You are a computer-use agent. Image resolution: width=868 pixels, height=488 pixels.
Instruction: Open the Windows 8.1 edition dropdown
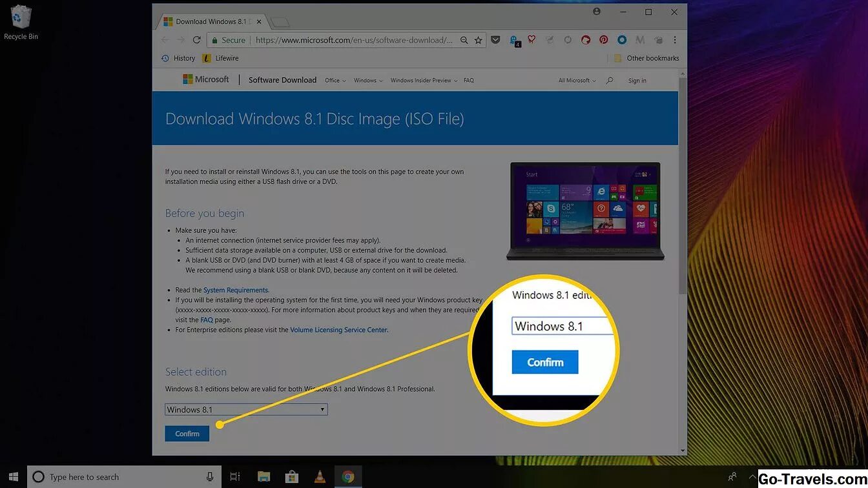(x=246, y=409)
